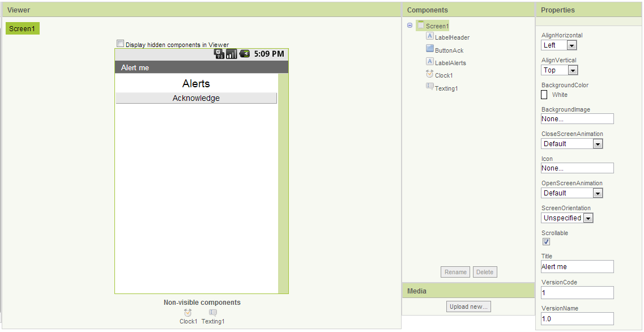Click the phone preview vertical scrollbar
The image size is (644, 332).
(x=283, y=183)
